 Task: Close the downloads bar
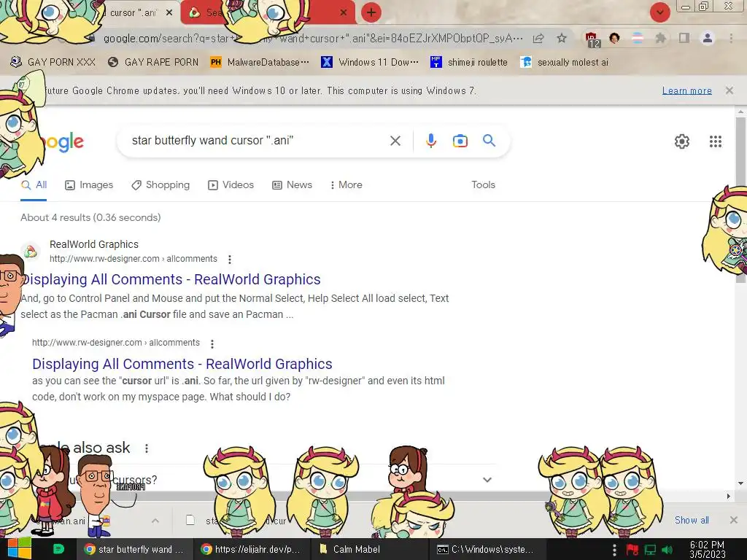point(734,520)
